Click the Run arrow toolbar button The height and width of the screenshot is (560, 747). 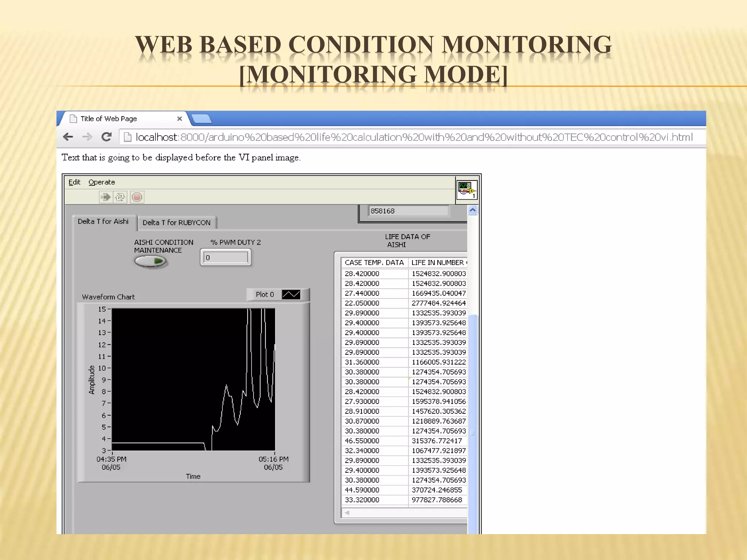[105, 197]
